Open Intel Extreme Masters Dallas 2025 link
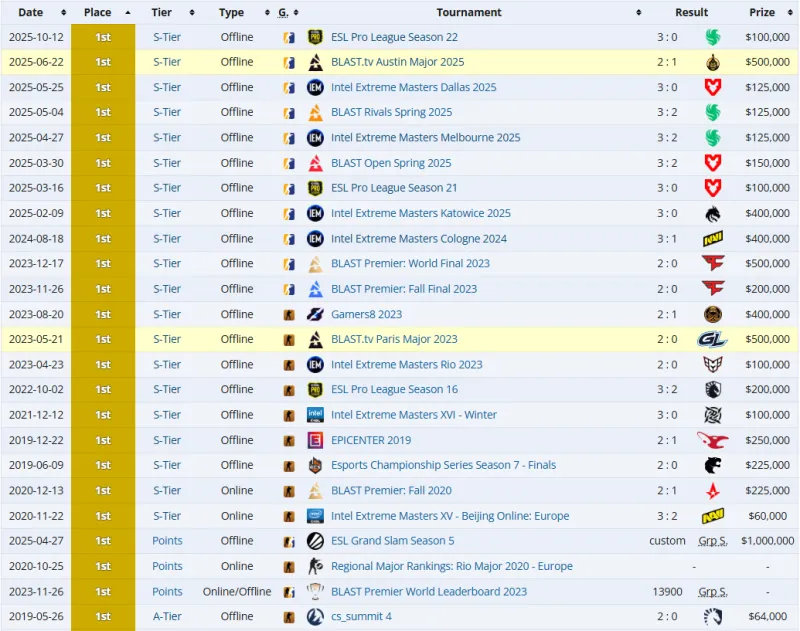The image size is (800, 631). tap(413, 87)
